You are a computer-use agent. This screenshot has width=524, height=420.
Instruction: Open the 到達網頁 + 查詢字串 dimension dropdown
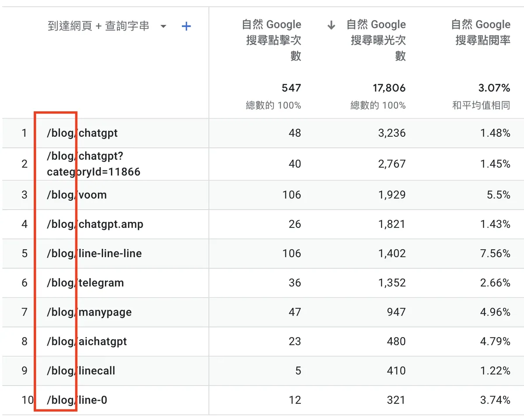click(x=163, y=27)
